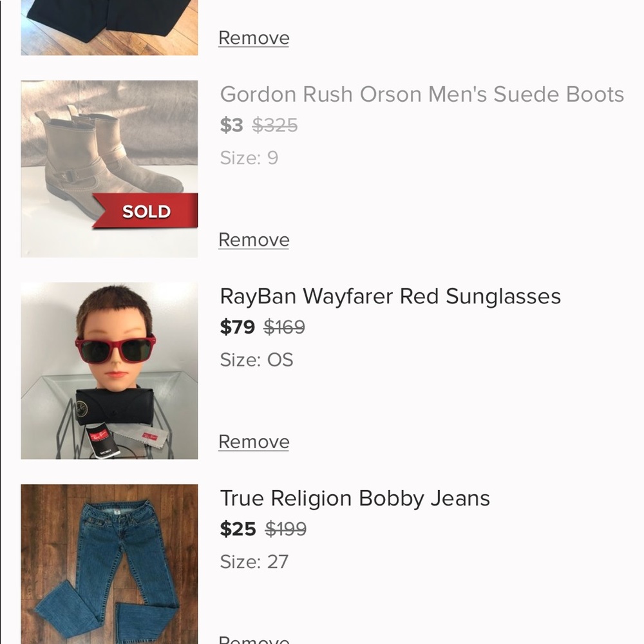Open the Gordon Rush suede boots listing title
This screenshot has width=644, height=644.
tap(422, 94)
